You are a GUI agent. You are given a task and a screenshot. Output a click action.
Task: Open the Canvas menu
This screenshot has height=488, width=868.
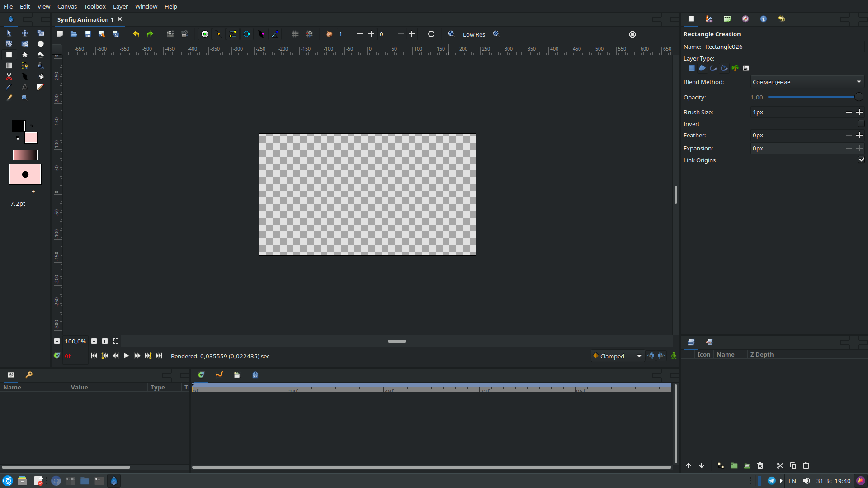point(67,6)
